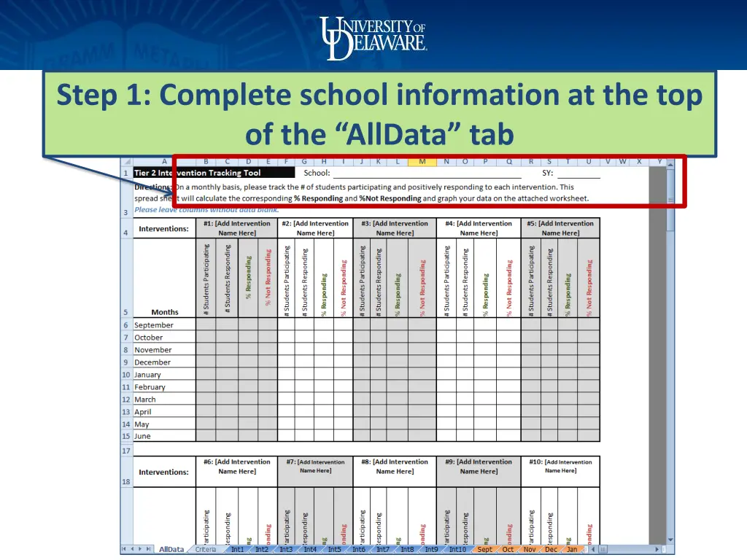
Task: Click the Select All corner of the spreadsheet
Action: pyautogui.click(x=126, y=161)
